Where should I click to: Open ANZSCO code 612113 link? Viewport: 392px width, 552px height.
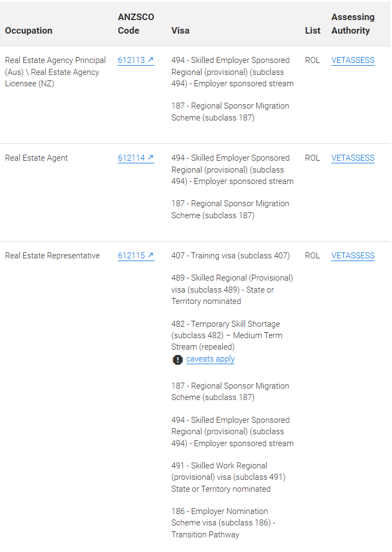(136, 60)
